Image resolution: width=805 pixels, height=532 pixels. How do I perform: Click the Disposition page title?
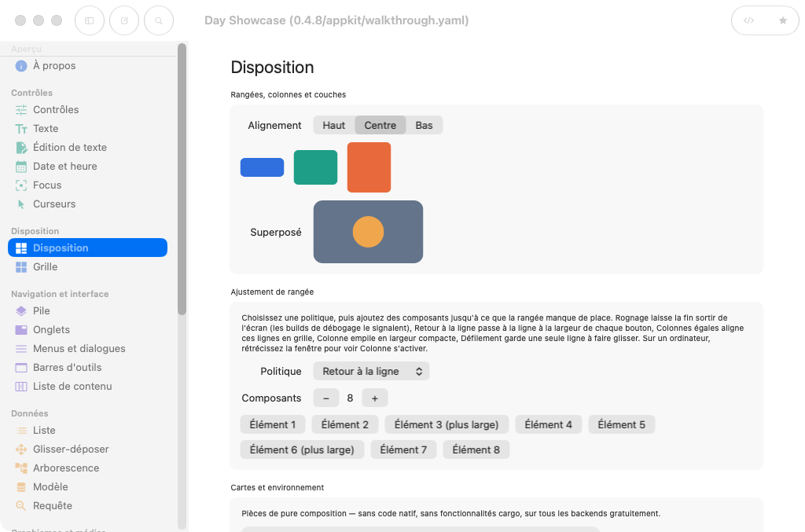coord(272,68)
